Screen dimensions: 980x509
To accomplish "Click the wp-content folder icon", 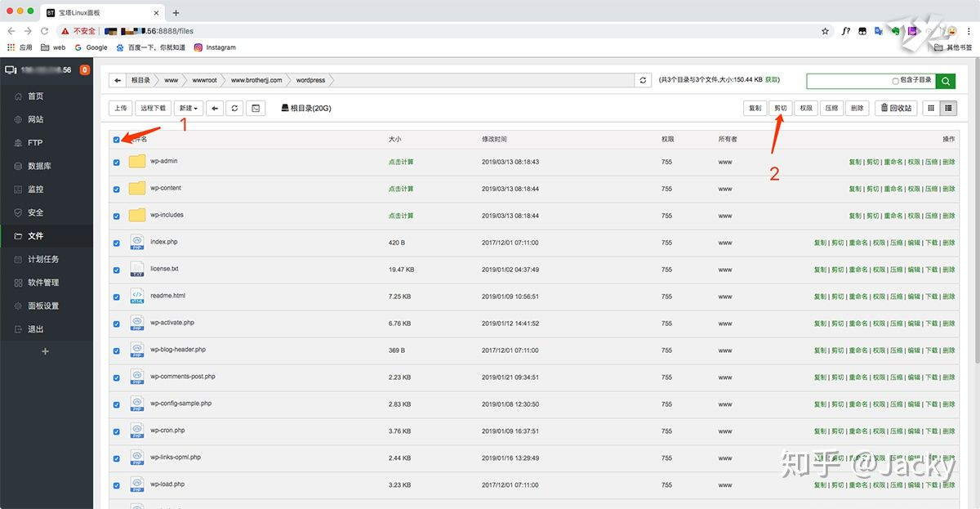I will [x=136, y=189].
